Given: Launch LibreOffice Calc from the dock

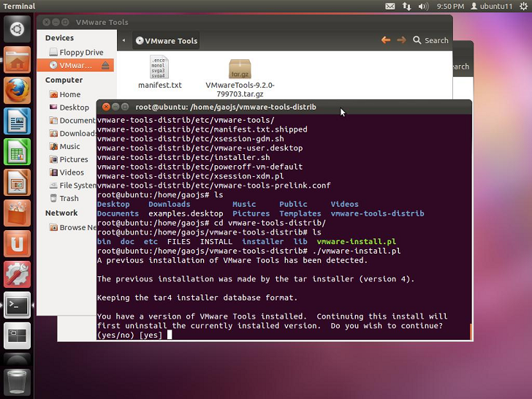Looking at the screenshot, I should coord(17,152).
